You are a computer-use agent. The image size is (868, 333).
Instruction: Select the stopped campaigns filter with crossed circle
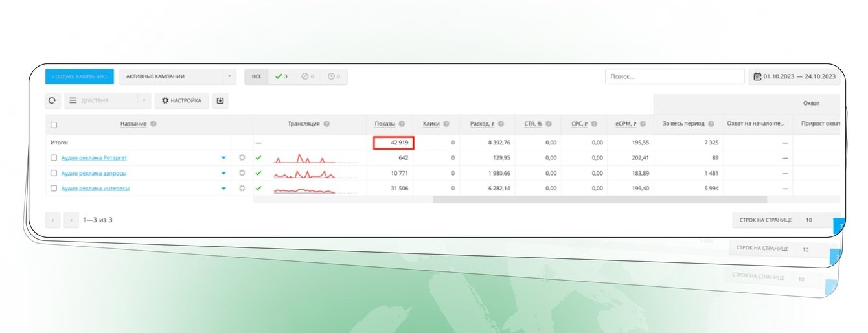pos(308,77)
